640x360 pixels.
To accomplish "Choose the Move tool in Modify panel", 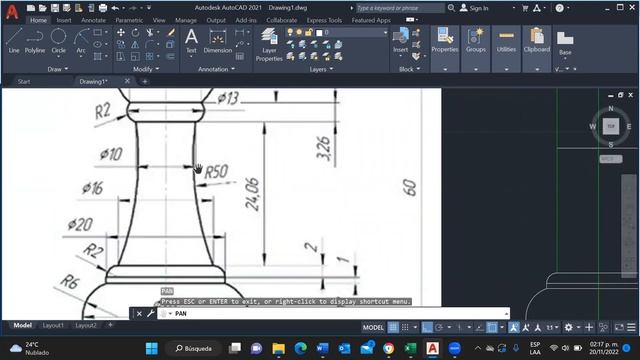I will (x=121, y=33).
